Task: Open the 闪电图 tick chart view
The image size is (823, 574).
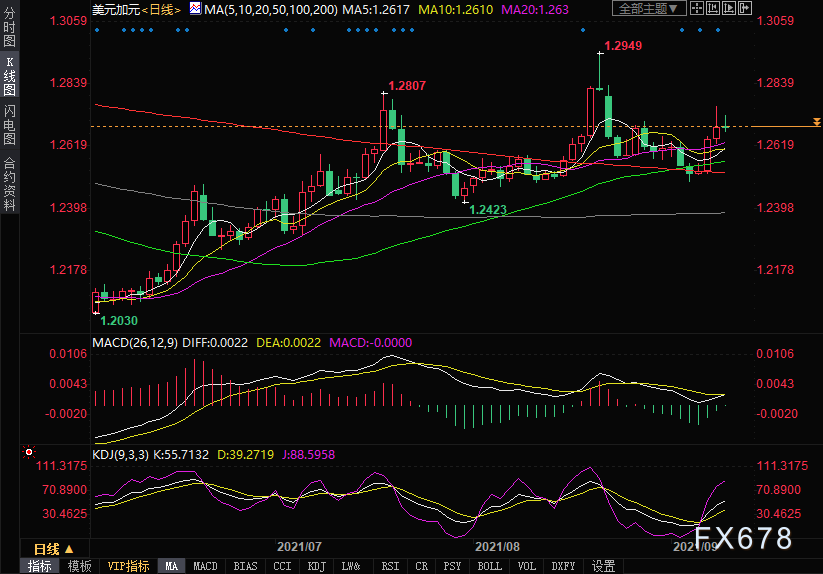Action: pyautogui.click(x=9, y=124)
